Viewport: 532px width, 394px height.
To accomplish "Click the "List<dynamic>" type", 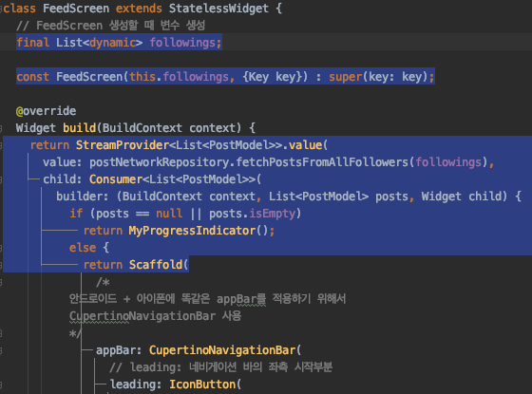I will coord(100,43).
